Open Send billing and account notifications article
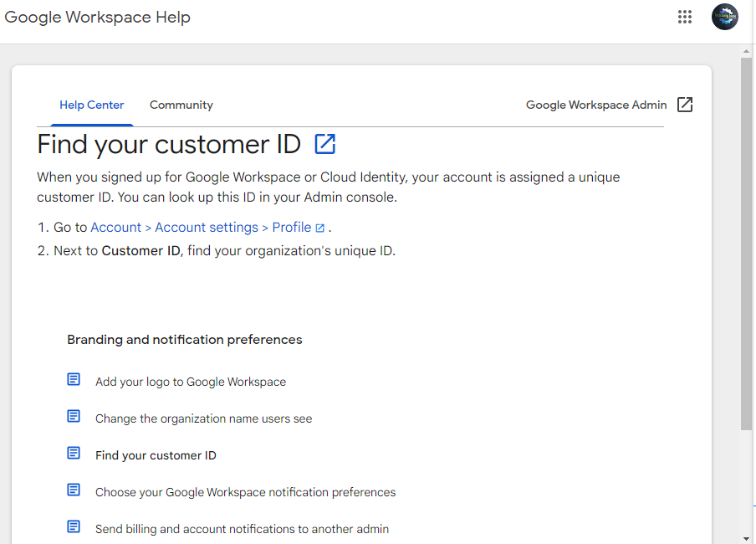The width and height of the screenshot is (756, 544). pyautogui.click(x=242, y=529)
